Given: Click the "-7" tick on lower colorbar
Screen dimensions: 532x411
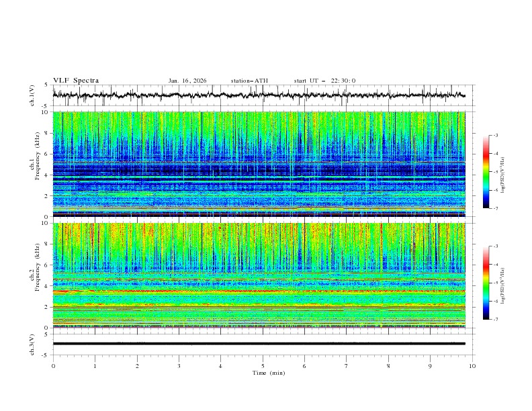Looking at the screenshot, I should coord(496,319).
